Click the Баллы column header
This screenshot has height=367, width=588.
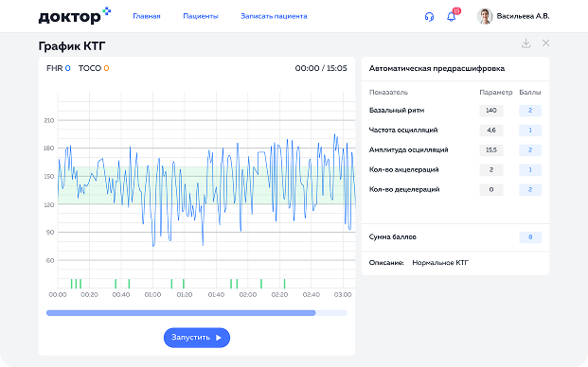coord(530,92)
